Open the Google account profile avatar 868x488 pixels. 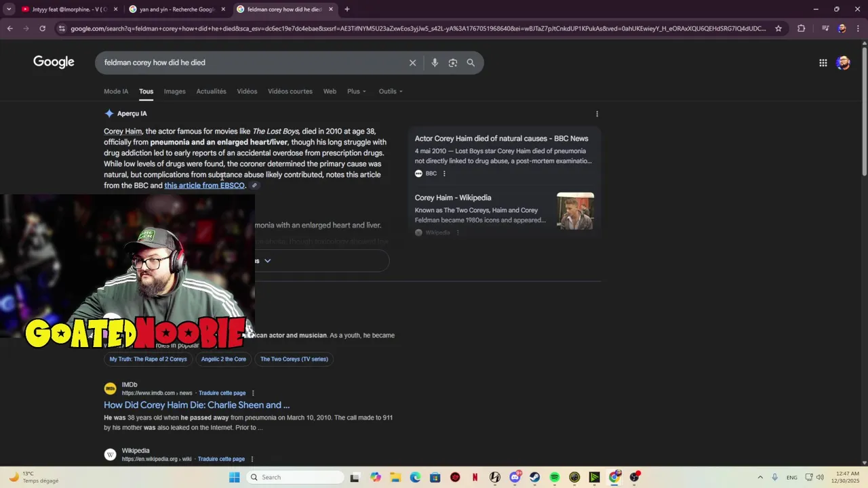click(x=843, y=62)
